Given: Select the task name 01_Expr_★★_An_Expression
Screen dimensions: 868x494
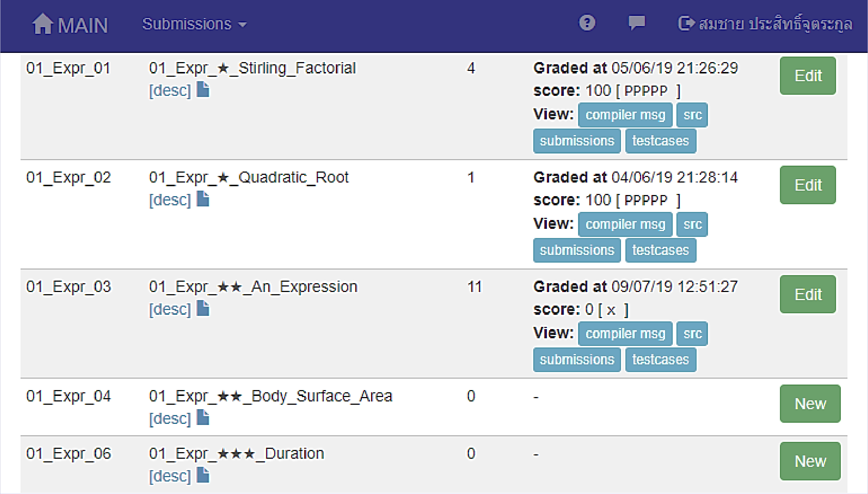Looking at the screenshot, I should click(x=253, y=287).
